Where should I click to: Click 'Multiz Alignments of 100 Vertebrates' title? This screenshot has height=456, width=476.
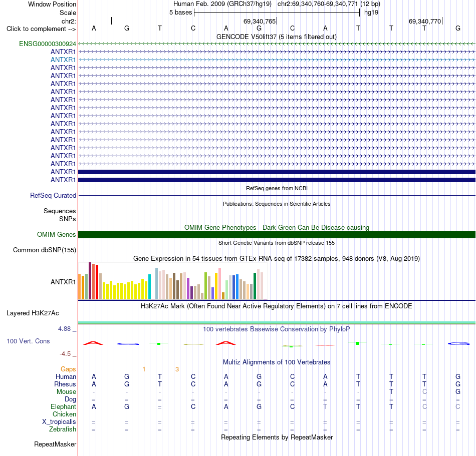[x=277, y=362]
